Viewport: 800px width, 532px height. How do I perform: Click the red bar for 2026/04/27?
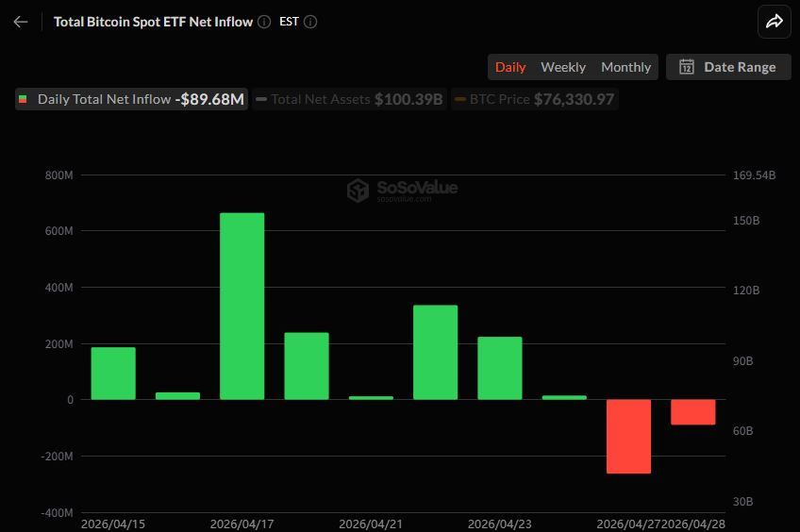pos(628,436)
